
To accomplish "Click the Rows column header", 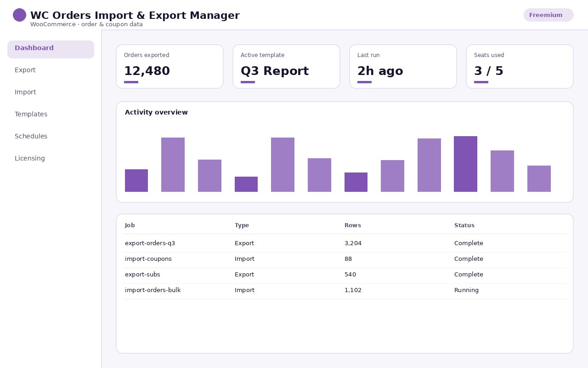I will tap(353, 225).
